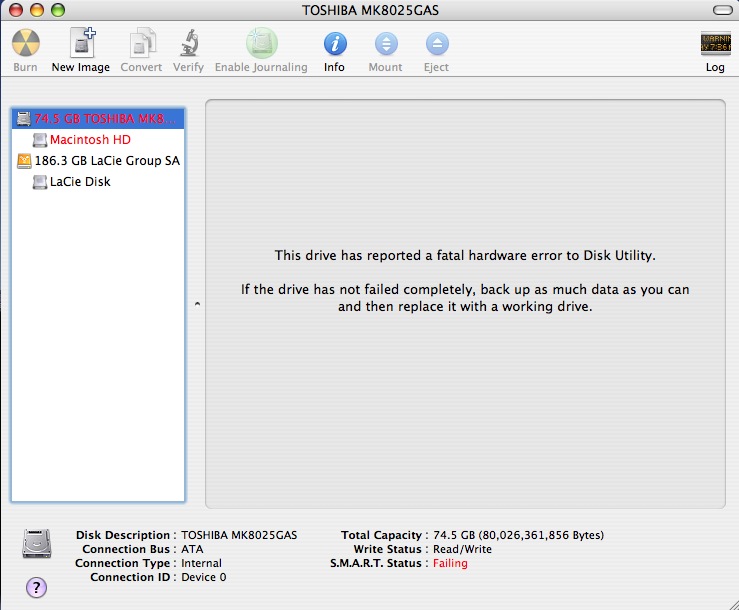Toggle the toolbar with the pill button

723,10
